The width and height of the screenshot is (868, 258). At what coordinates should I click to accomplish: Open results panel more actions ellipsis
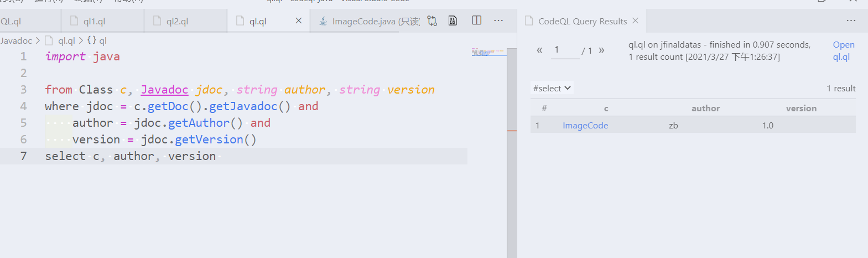click(x=851, y=20)
